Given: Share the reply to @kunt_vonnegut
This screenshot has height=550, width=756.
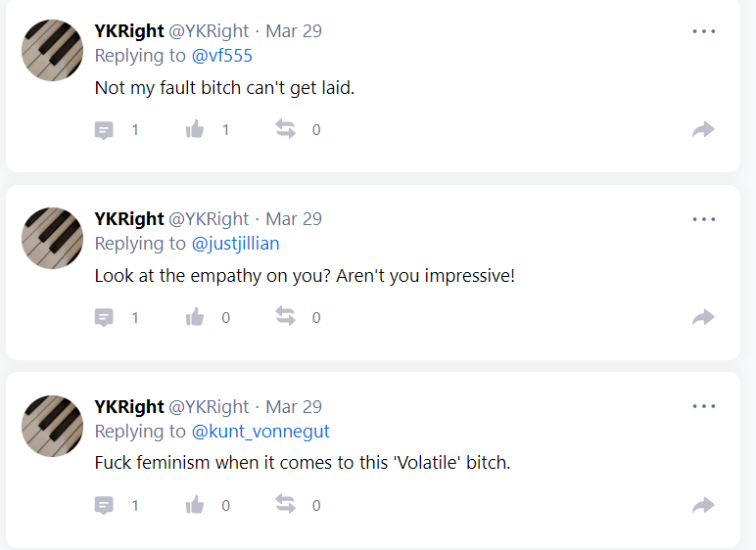Looking at the screenshot, I should coord(703,505).
